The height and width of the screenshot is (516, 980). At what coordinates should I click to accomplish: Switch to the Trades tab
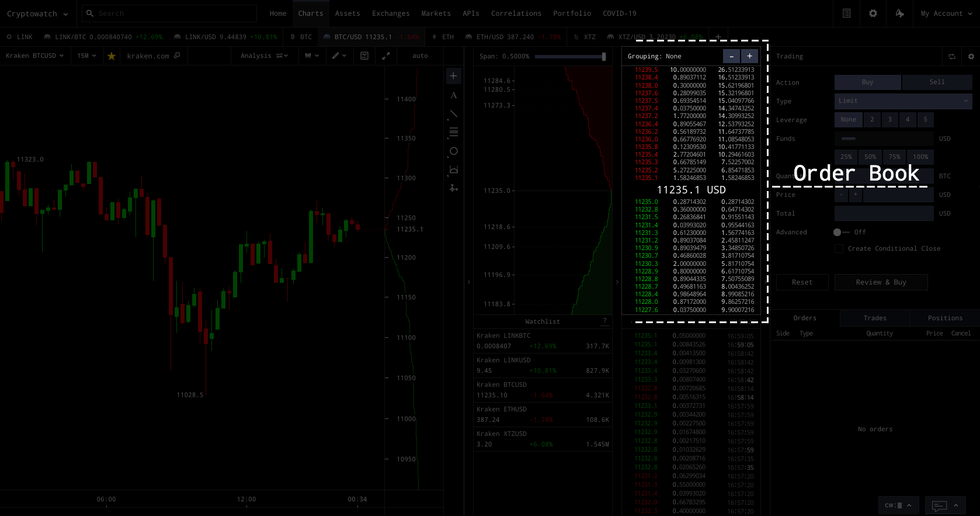pos(875,318)
